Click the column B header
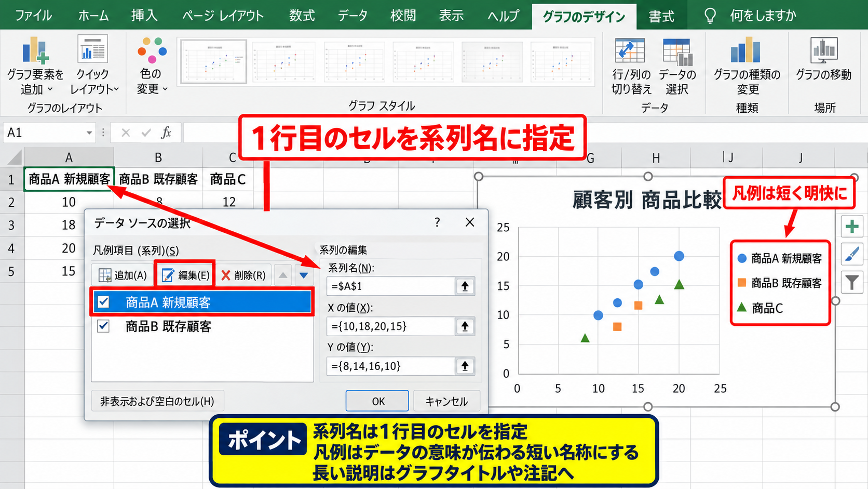This screenshot has width=868, height=489. click(x=158, y=157)
